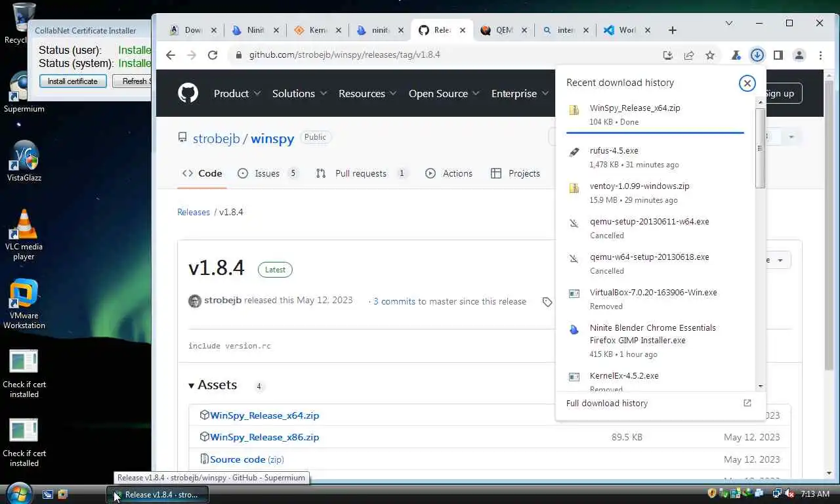Expand the Enterprise dropdown
840x504 pixels.
click(520, 94)
